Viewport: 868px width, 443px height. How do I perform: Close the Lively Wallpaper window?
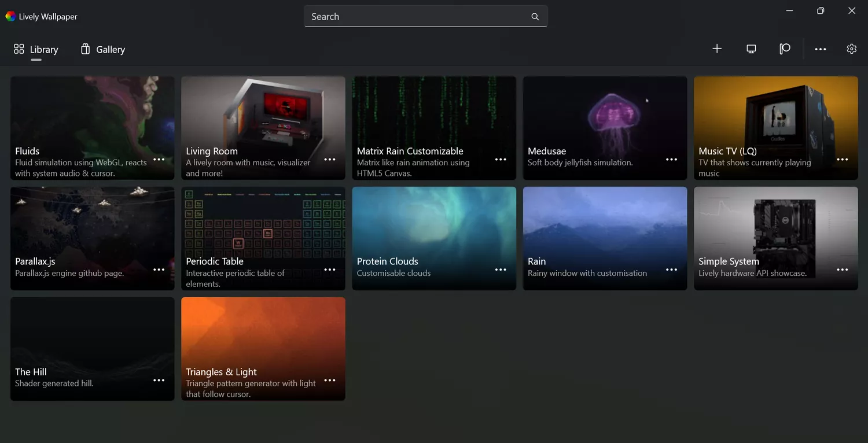point(852,10)
